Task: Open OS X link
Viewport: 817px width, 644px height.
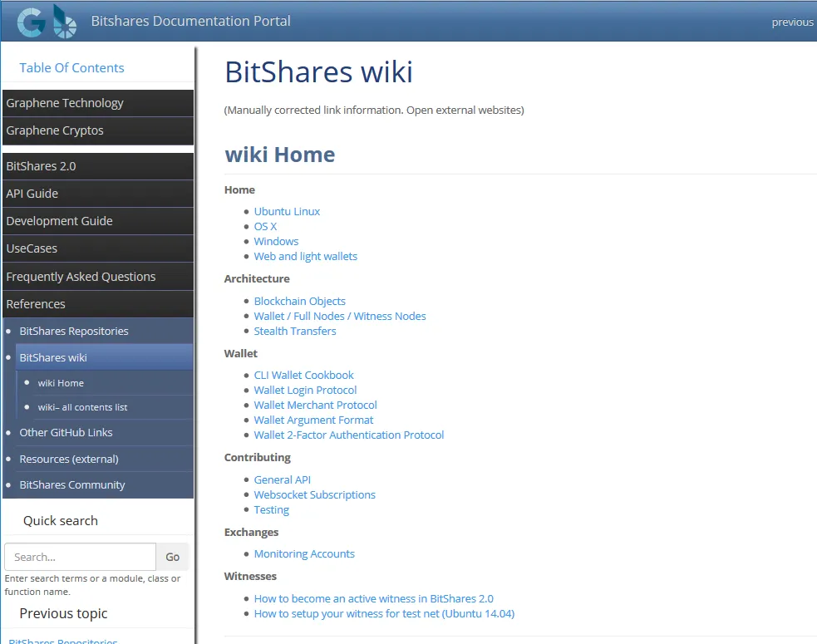Action: (265, 227)
